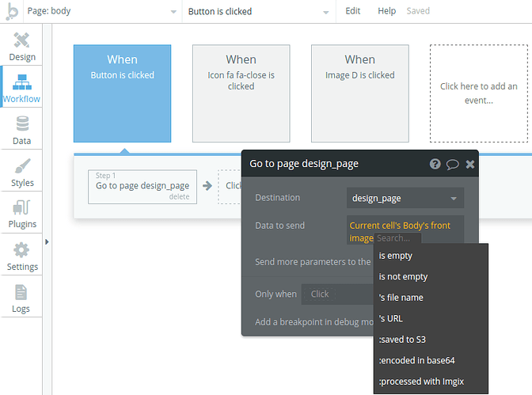The image size is (532, 395).
Task: Open the Logs document icon
Action: (21, 293)
